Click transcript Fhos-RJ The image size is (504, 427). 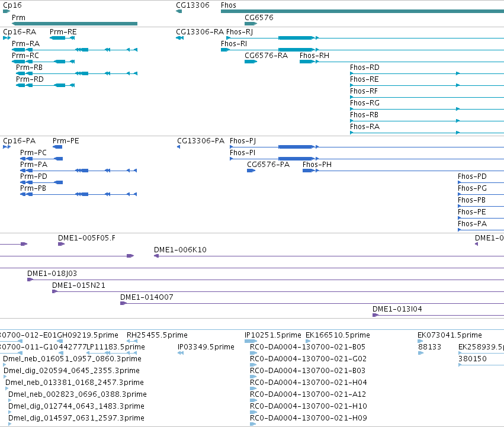[365, 38]
